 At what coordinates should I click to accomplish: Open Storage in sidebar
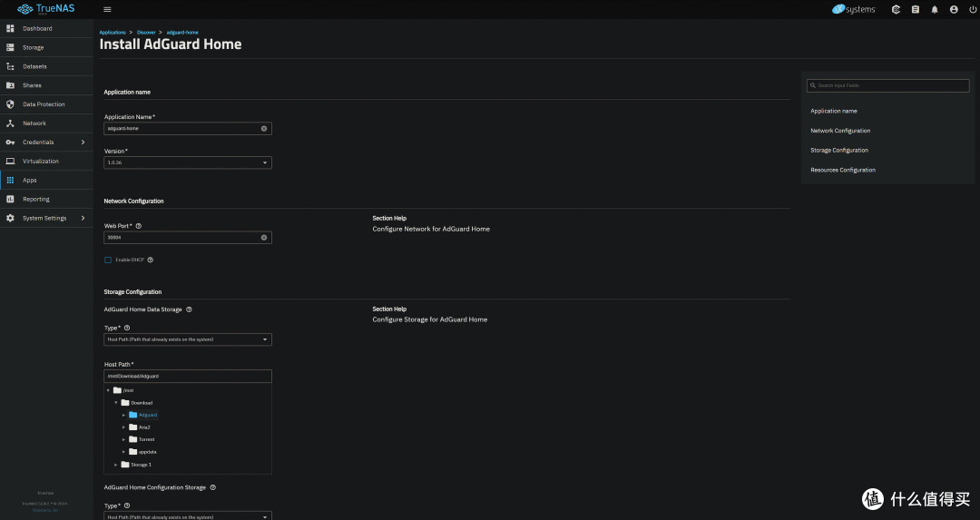[47, 47]
